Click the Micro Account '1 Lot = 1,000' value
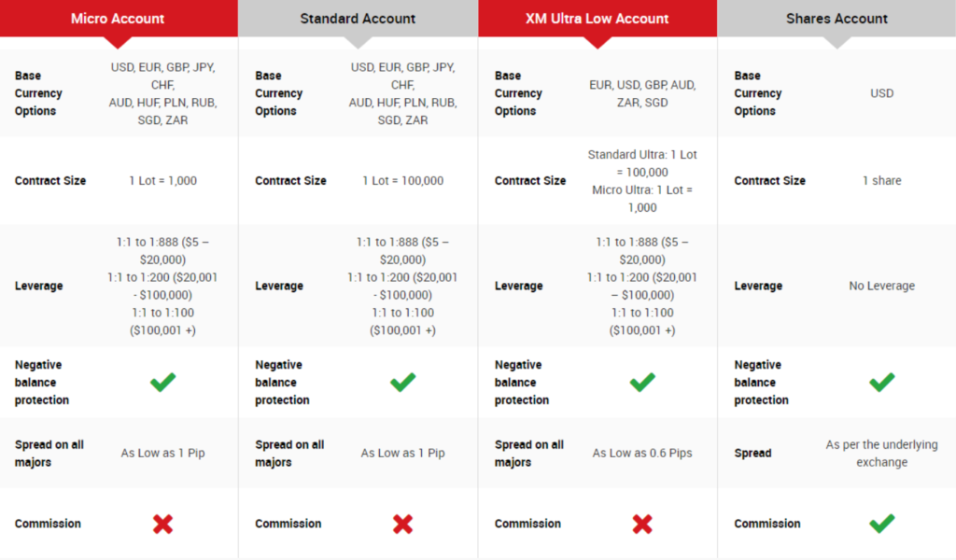Screen dimensions: 956x560 coord(163,180)
